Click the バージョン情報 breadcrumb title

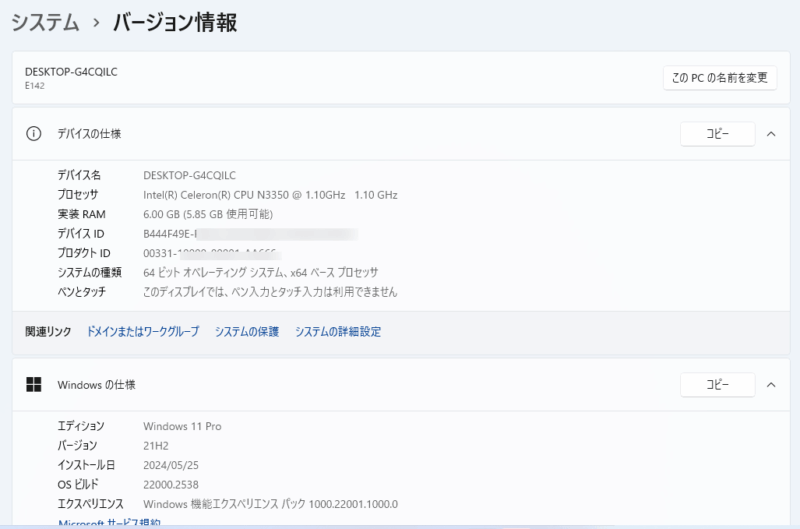point(175,22)
